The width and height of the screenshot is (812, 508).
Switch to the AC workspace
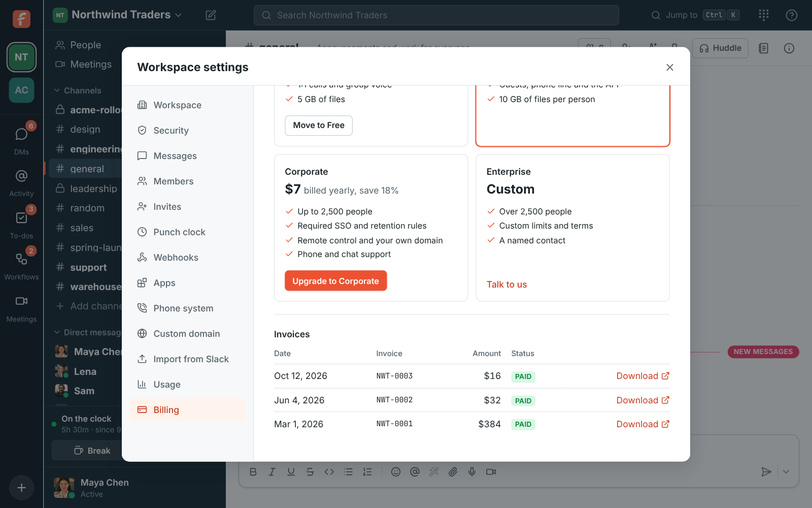click(21, 90)
